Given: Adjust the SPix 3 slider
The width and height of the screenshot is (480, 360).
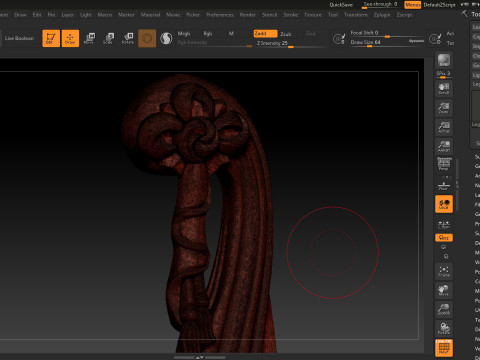Looking at the screenshot, I should [444, 74].
